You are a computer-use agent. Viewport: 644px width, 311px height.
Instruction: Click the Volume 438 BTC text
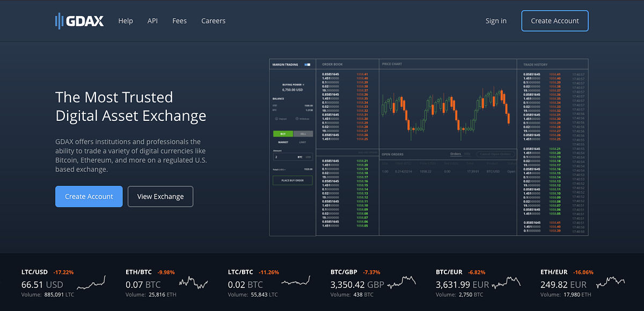pyautogui.click(x=352, y=294)
